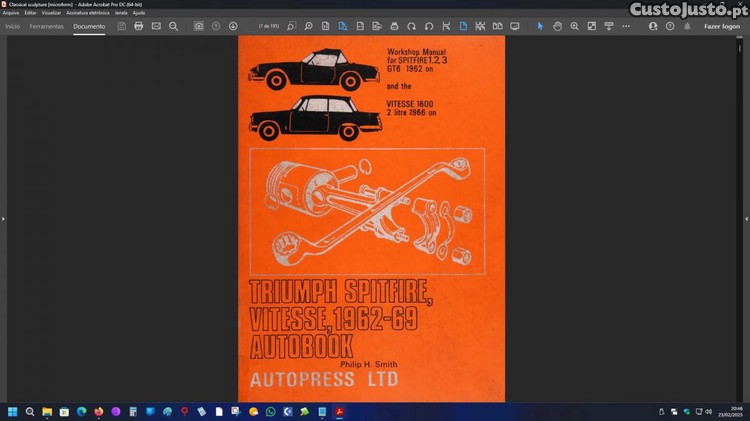
Task: Switch to the Ferramentas tab
Action: pos(46,26)
